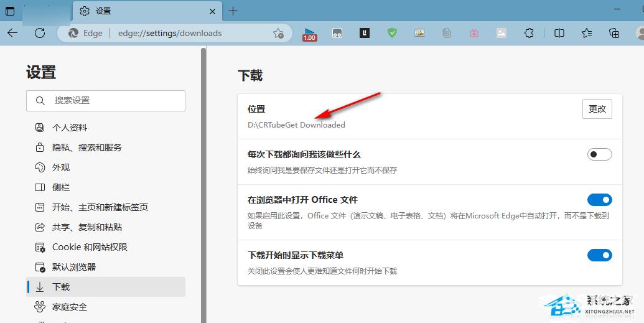
Task: Open the Tampermonkey extension icon
Action: 337,33
